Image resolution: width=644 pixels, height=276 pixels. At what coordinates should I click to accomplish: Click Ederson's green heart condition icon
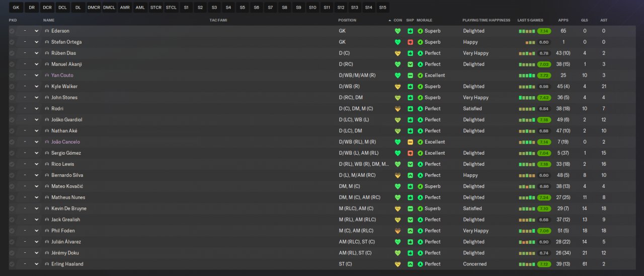(x=397, y=31)
